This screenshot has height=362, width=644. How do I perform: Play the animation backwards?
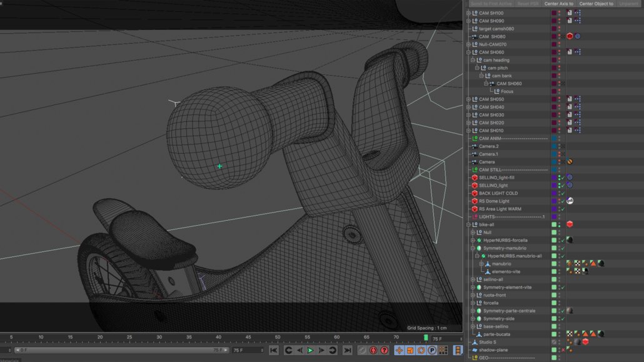300,350
